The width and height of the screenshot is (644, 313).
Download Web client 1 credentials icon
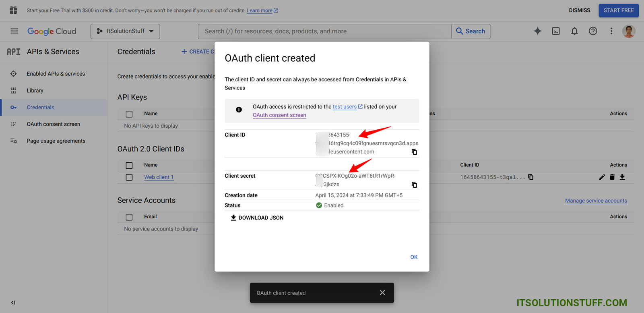tap(622, 177)
